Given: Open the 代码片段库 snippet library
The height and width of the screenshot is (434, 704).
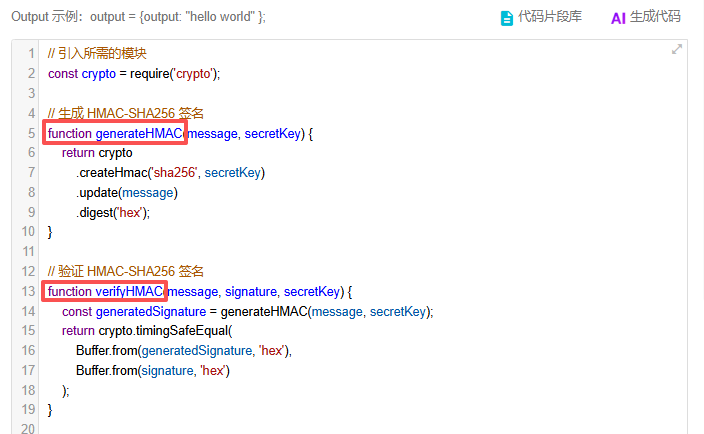Looking at the screenshot, I should [549, 18].
